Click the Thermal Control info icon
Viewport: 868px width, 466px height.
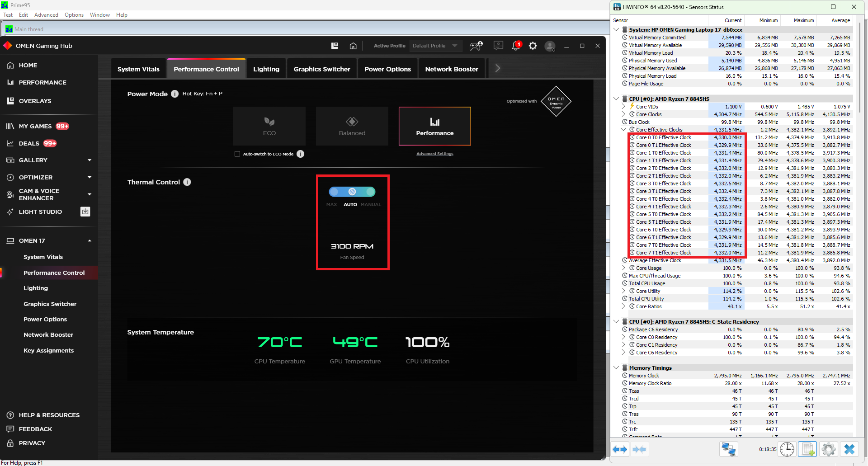pos(187,182)
